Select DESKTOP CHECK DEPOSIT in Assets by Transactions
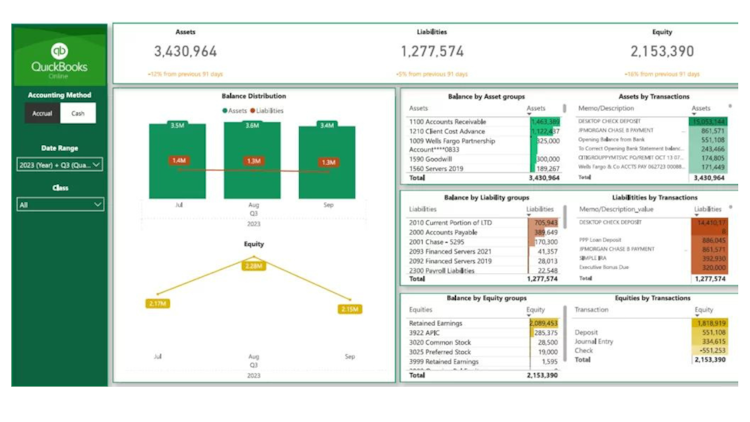This screenshot has width=750, height=422. coord(652,122)
